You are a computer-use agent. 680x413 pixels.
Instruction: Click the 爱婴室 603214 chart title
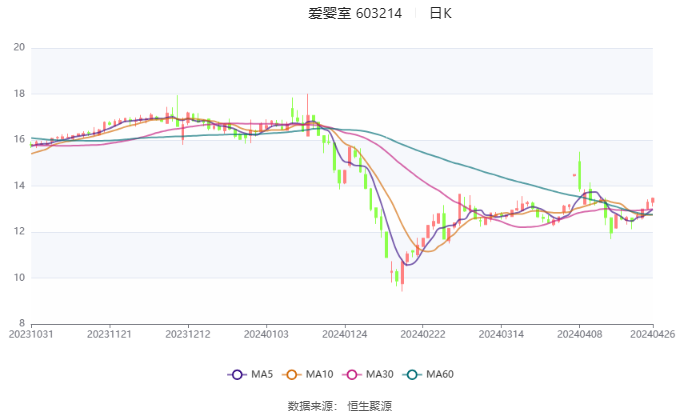tap(355, 14)
